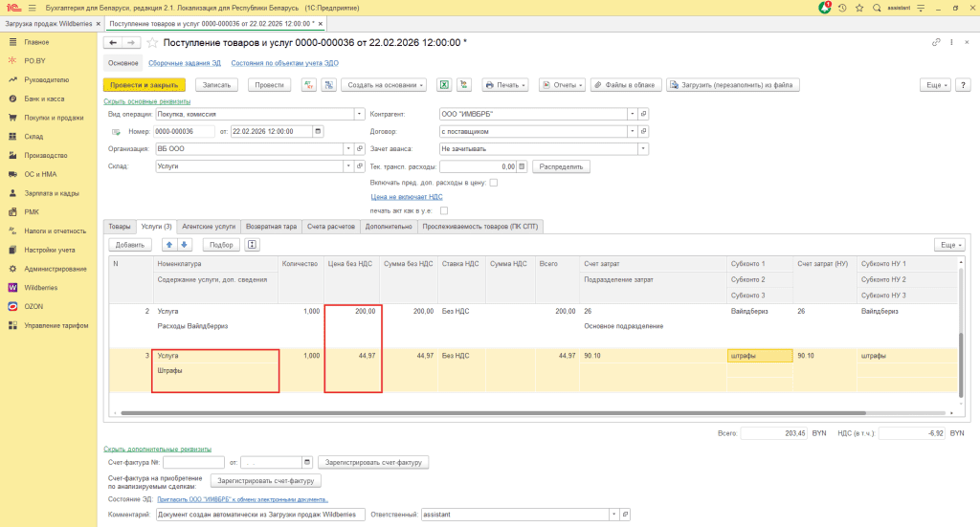Click the 'Цена не включает НДС' link
Image resolution: width=980 pixels, height=527 pixels.
point(407,196)
